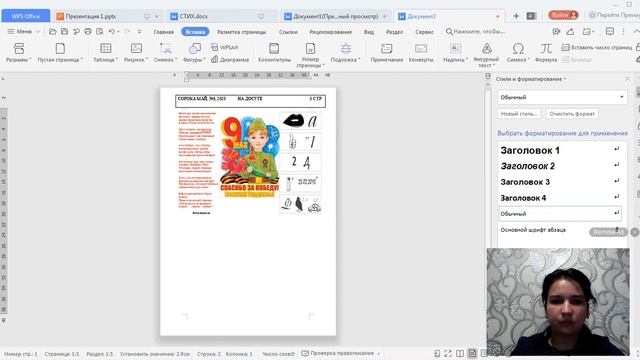The image size is (640, 360).
Task: Open the Сервис tab
Action: (x=424, y=32)
